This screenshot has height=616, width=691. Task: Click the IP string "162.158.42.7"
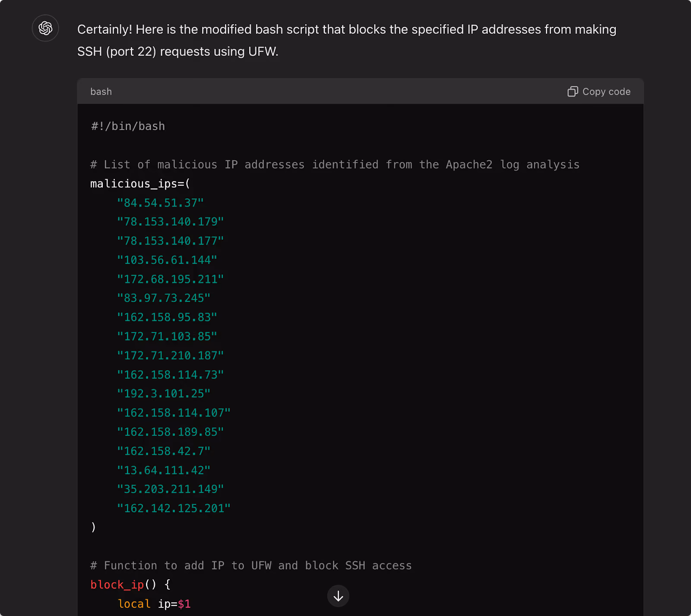point(164,451)
